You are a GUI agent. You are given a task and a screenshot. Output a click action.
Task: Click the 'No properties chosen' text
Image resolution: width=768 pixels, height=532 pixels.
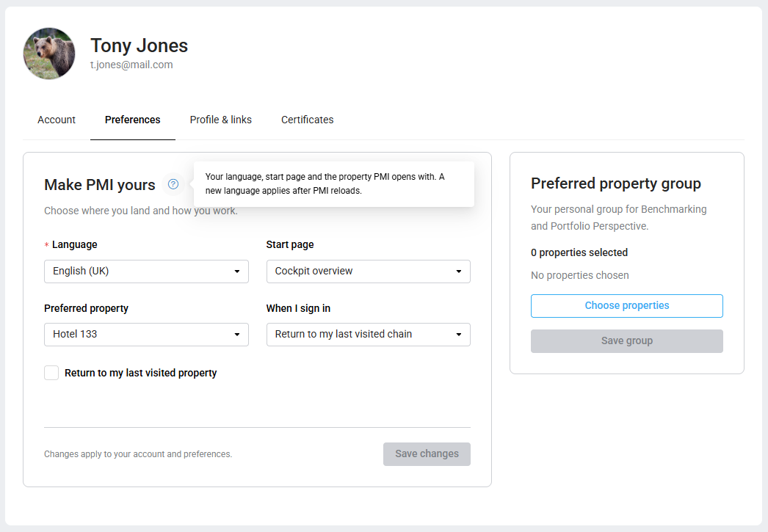coord(580,275)
